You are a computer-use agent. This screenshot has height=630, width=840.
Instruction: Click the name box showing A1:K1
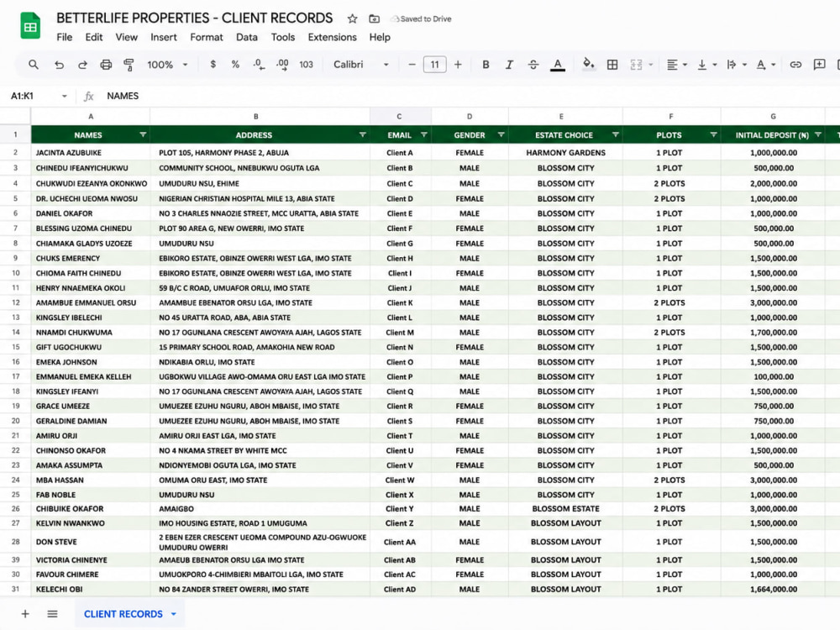click(x=39, y=96)
